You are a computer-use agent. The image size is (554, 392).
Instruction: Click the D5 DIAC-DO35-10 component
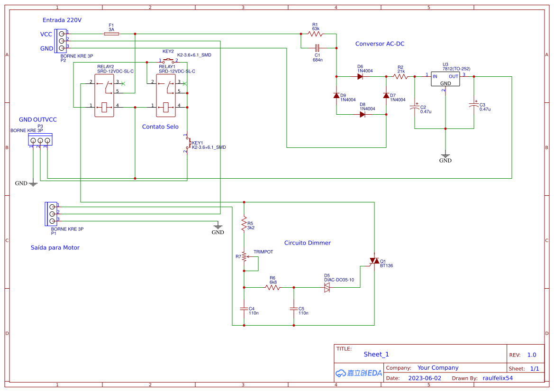pos(326,287)
